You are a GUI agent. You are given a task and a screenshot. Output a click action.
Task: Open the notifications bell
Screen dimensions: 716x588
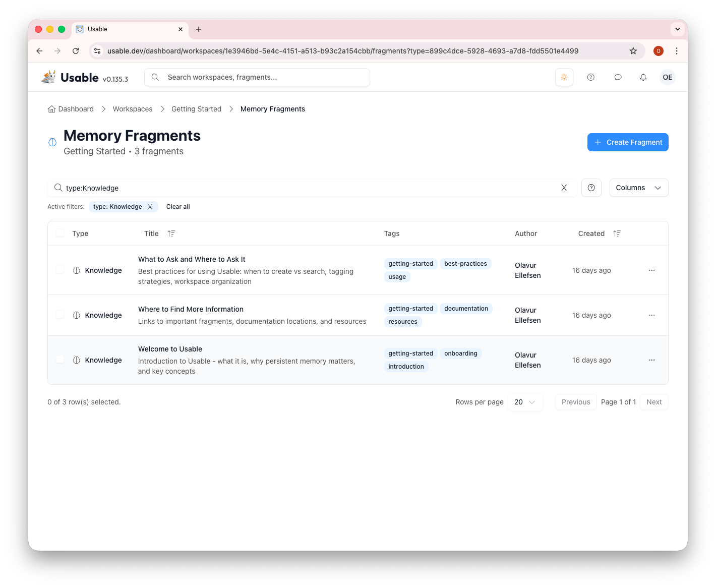(x=643, y=77)
